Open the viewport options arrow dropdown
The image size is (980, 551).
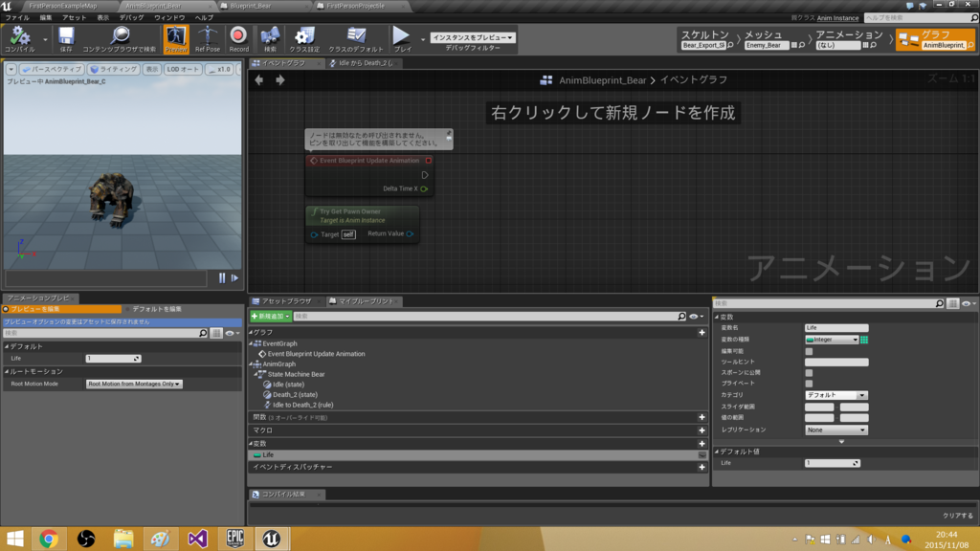(x=11, y=69)
